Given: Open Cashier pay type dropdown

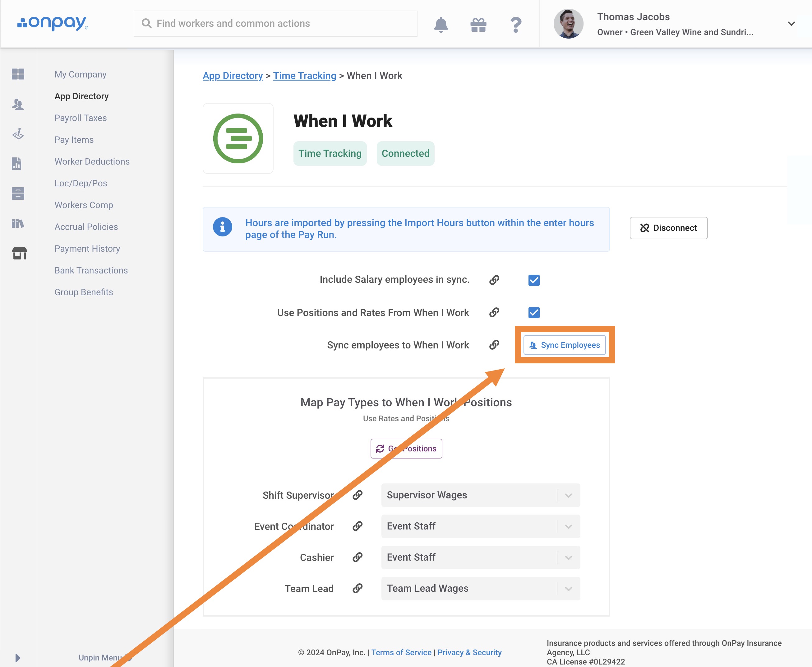Looking at the screenshot, I should (x=481, y=557).
